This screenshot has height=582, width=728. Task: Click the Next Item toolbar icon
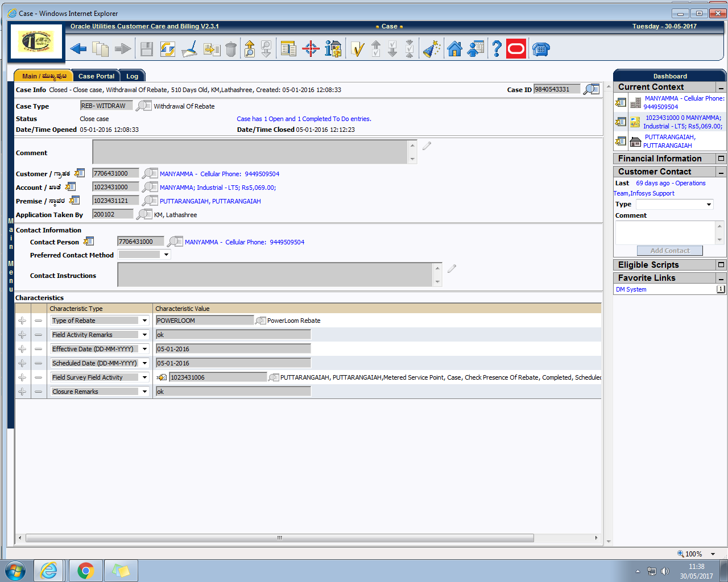click(x=266, y=49)
